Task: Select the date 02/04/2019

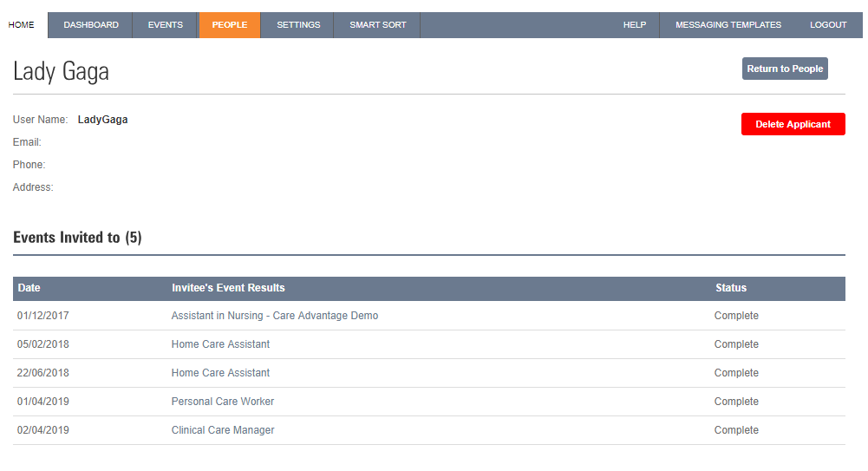Action: pyautogui.click(x=43, y=430)
